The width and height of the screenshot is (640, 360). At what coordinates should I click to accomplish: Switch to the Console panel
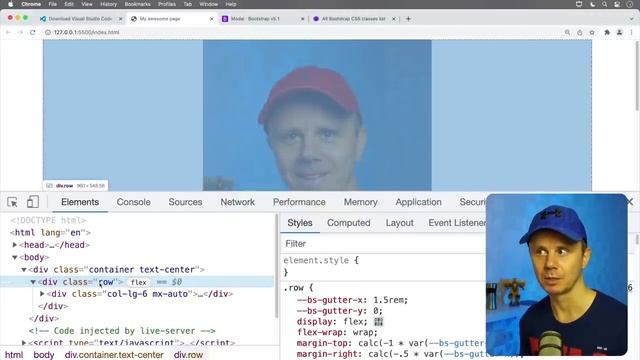pyautogui.click(x=133, y=202)
